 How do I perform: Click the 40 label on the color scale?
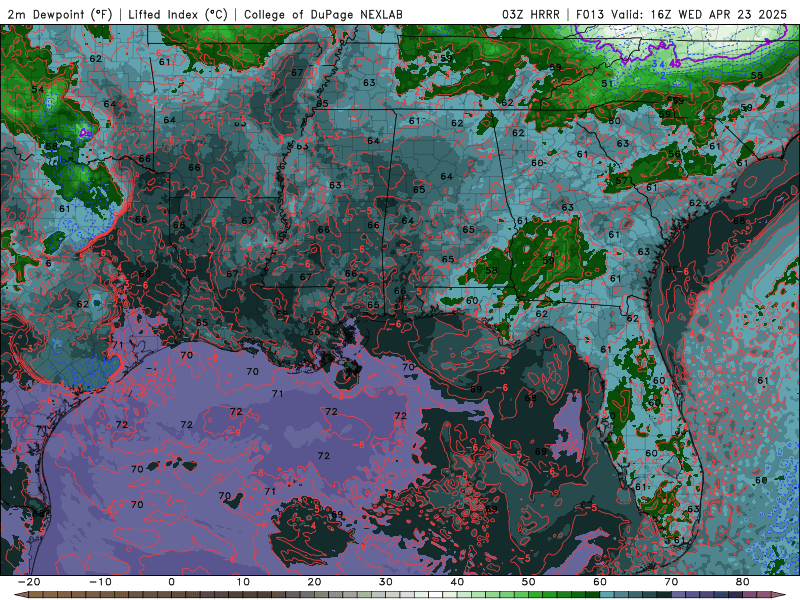(x=457, y=582)
